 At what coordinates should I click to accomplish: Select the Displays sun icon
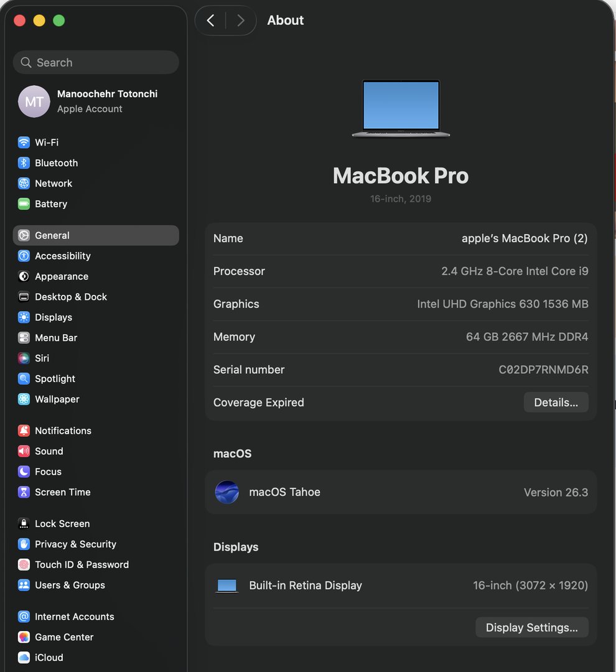click(24, 317)
